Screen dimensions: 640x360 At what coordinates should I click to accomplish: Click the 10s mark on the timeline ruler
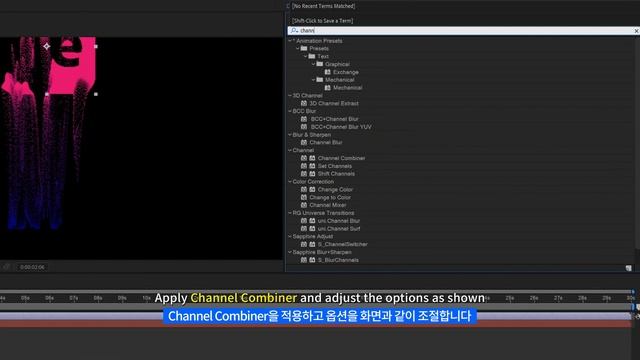pyautogui.click(x=147, y=298)
